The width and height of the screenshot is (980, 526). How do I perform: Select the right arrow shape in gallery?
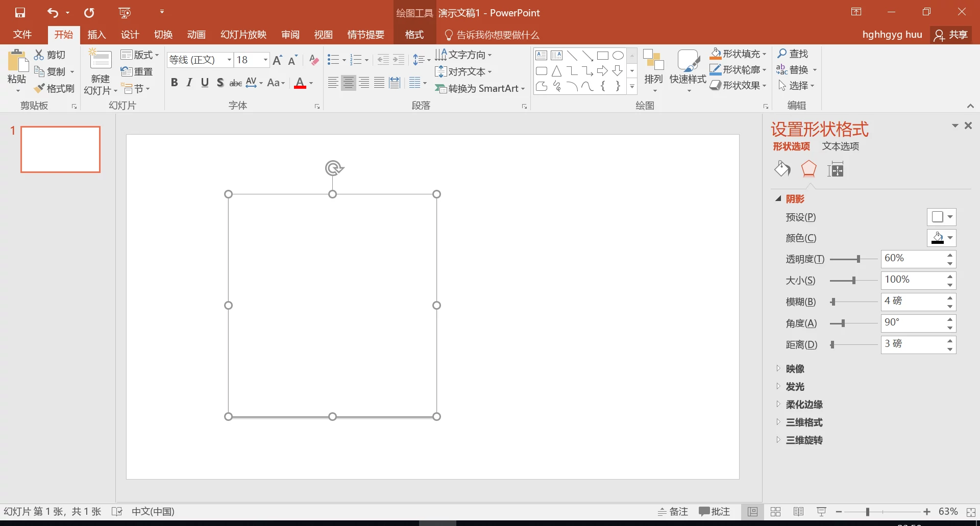(x=603, y=71)
